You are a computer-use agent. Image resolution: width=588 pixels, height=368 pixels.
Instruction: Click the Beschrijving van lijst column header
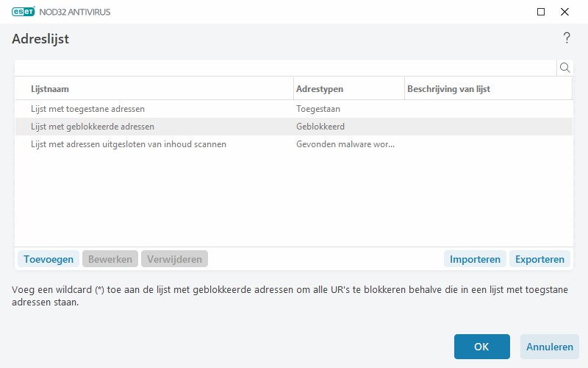click(487, 89)
